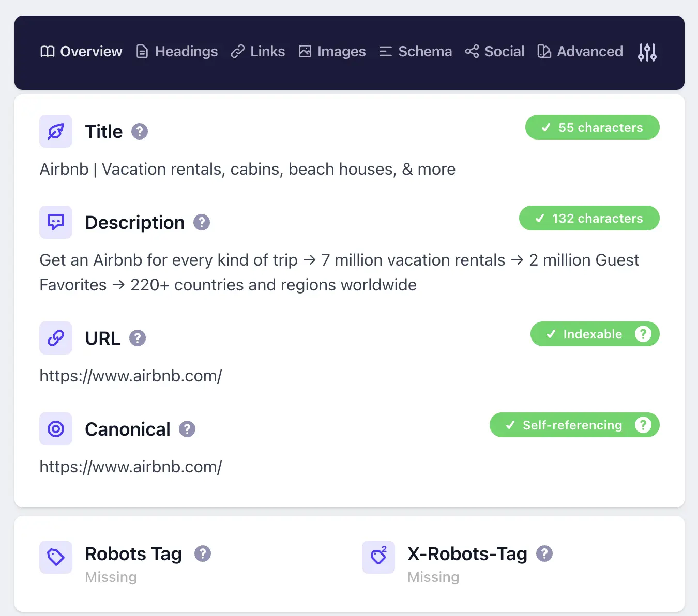Select the meta description text
This screenshot has height=616, width=698.
coord(340,272)
